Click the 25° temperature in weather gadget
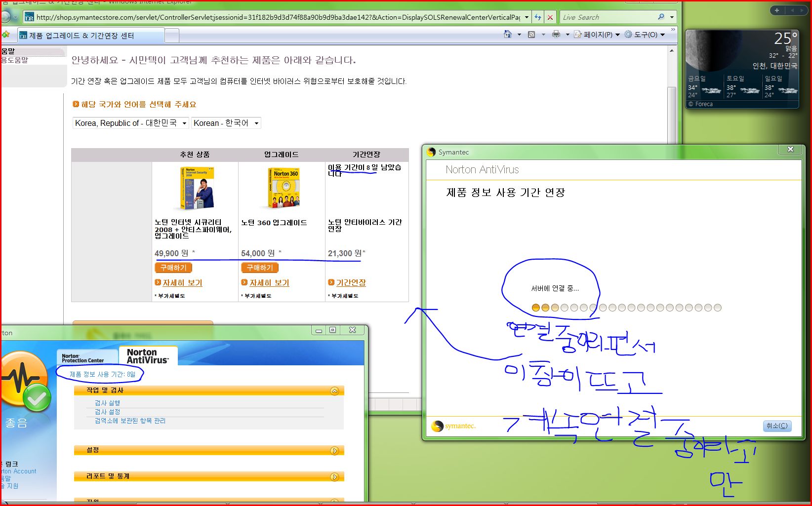The width and height of the screenshot is (812, 506). pyautogui.click(x=785, y=38)
